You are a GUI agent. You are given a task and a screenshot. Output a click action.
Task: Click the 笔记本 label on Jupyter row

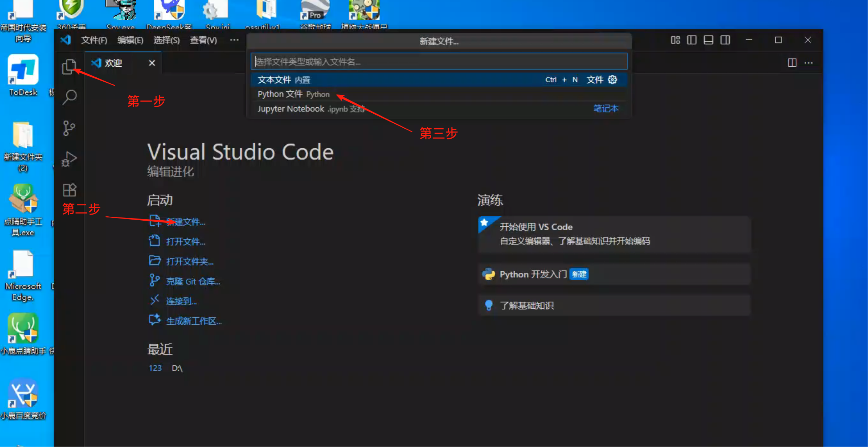(606, 109)
